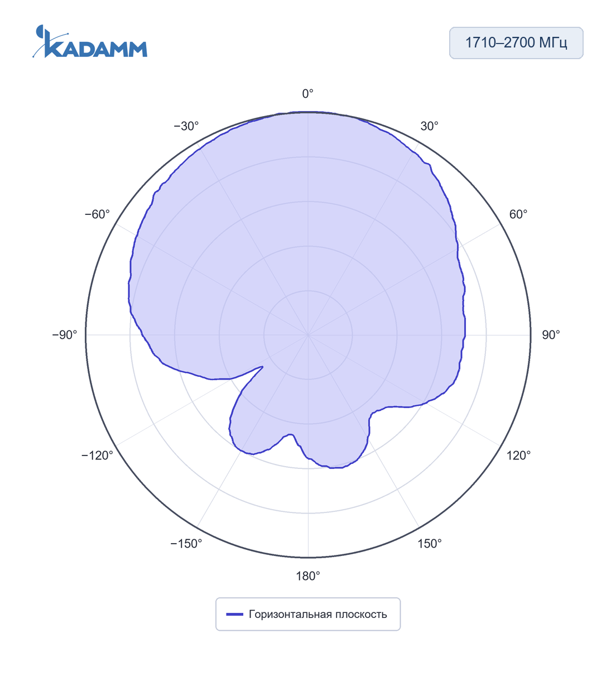This screenshot has width=616, height=676.
Task: Click the 150° angle label
Action: click(x=430, y=544)
